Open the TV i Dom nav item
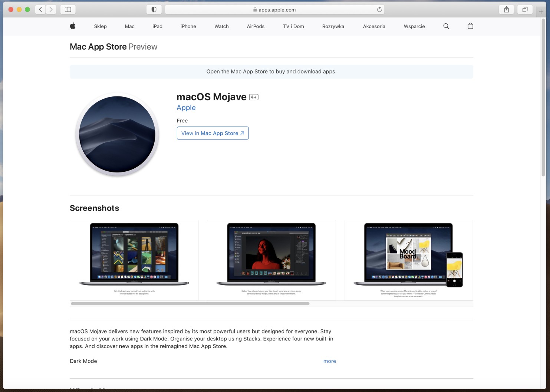 click(x=293, y=26)
